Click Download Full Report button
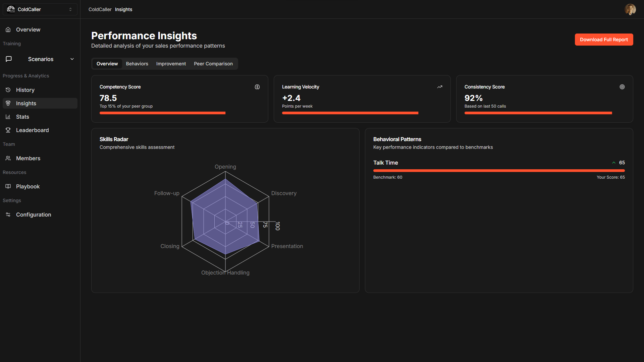This screenshot has height=362, width=644. tap(604, 40)
